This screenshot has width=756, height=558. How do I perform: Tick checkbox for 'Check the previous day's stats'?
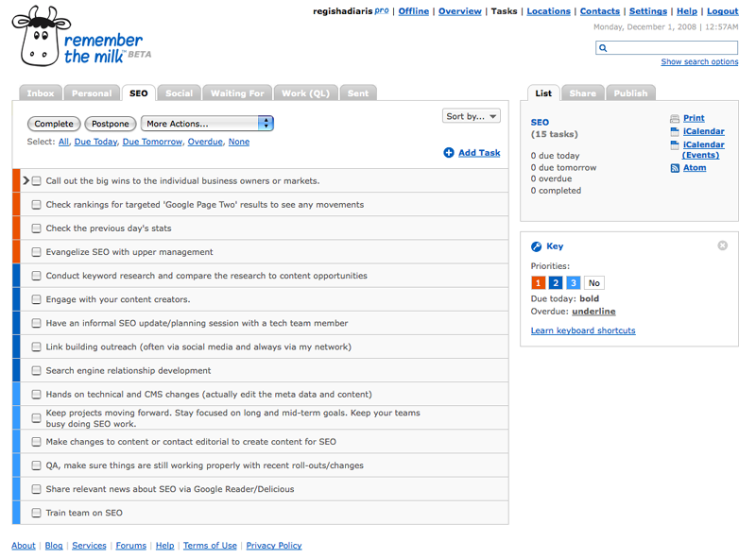tap(36, 228)
